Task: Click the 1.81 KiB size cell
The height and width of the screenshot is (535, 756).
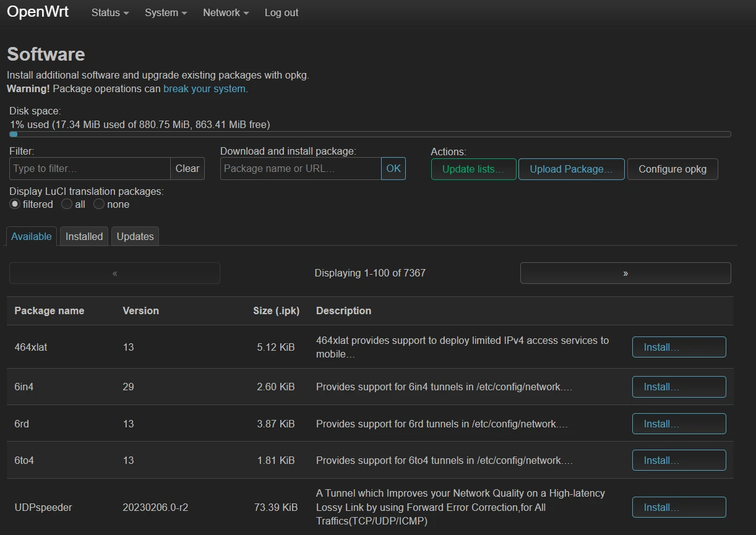Action: (276, 460)
